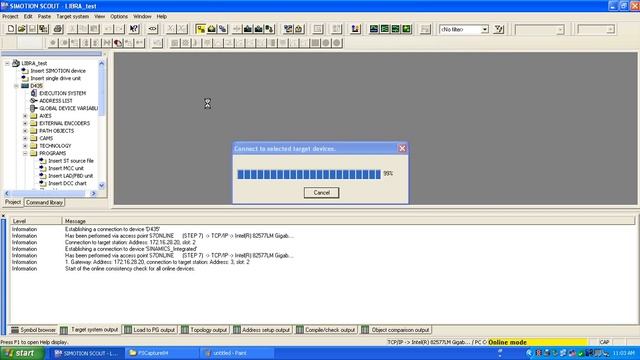640x360 pixels.
Task: Toggle the highlighted Connect to target devices icon
Action: [200, 29]
